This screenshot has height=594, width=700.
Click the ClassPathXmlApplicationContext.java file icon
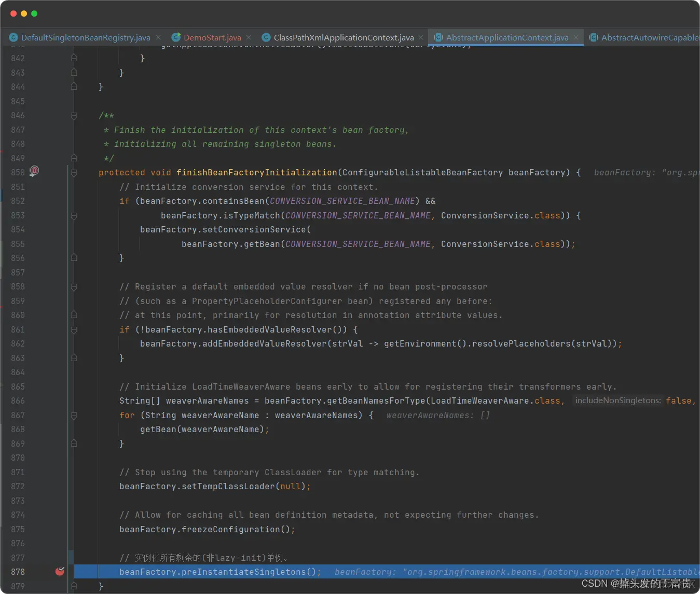point(266,37)
